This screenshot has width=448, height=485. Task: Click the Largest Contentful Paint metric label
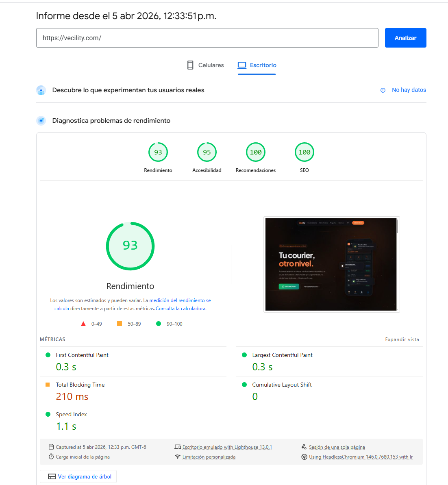pos(282,355)
